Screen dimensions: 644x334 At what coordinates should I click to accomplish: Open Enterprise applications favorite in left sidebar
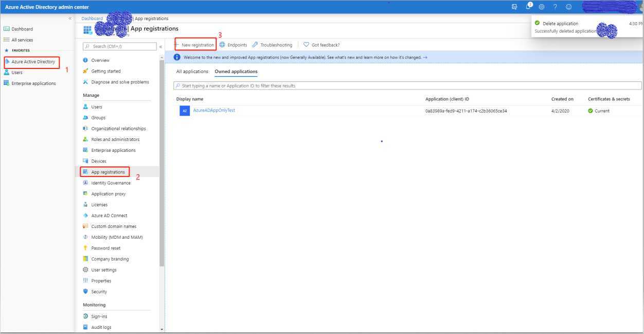tap(33, 83)
